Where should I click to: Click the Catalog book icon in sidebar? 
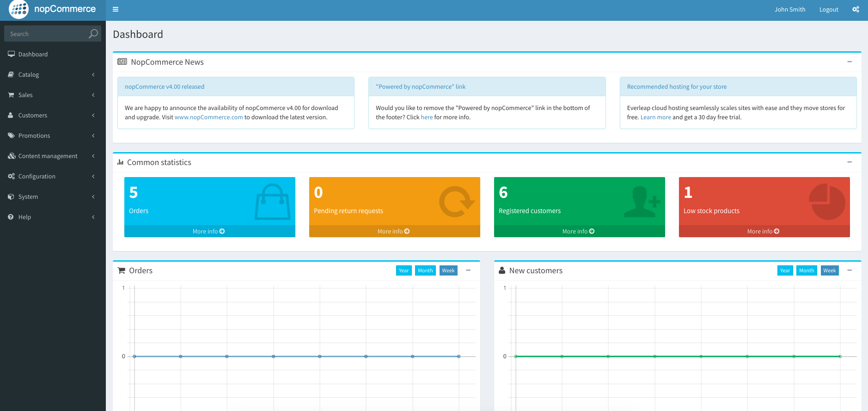pyautogui.click(x=11, y=74)
